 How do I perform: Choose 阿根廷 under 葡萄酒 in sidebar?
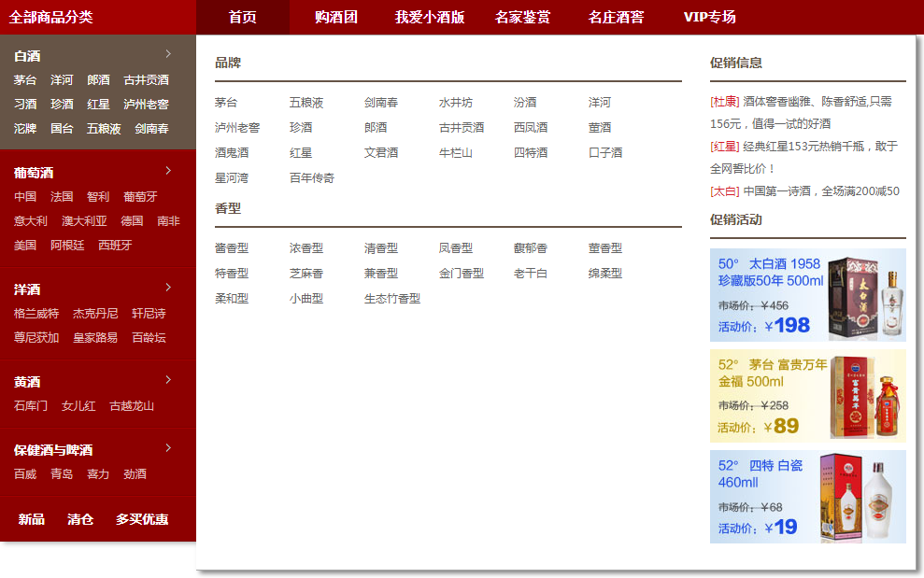pyautogui.click(x=67, y=245)
